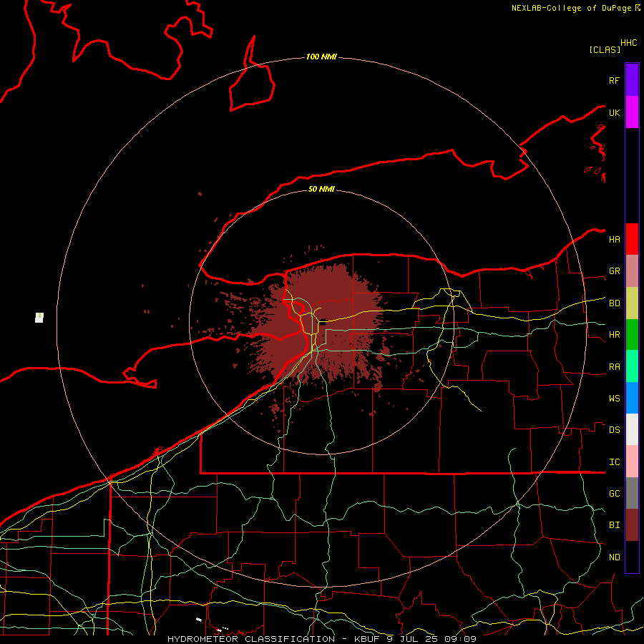
Task: Click the '100 NMI' range ring label
Action: 321,57
